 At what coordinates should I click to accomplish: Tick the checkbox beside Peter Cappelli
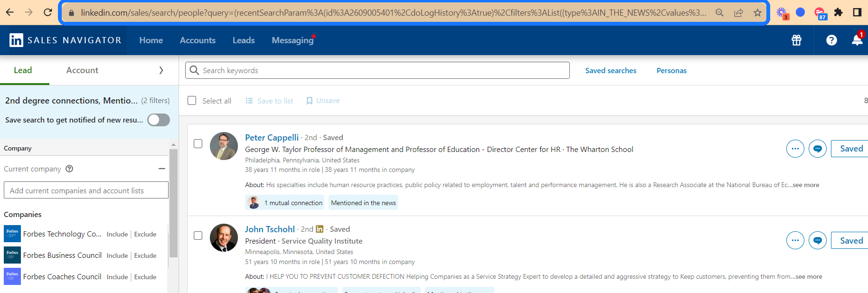(x=198, y=144)
